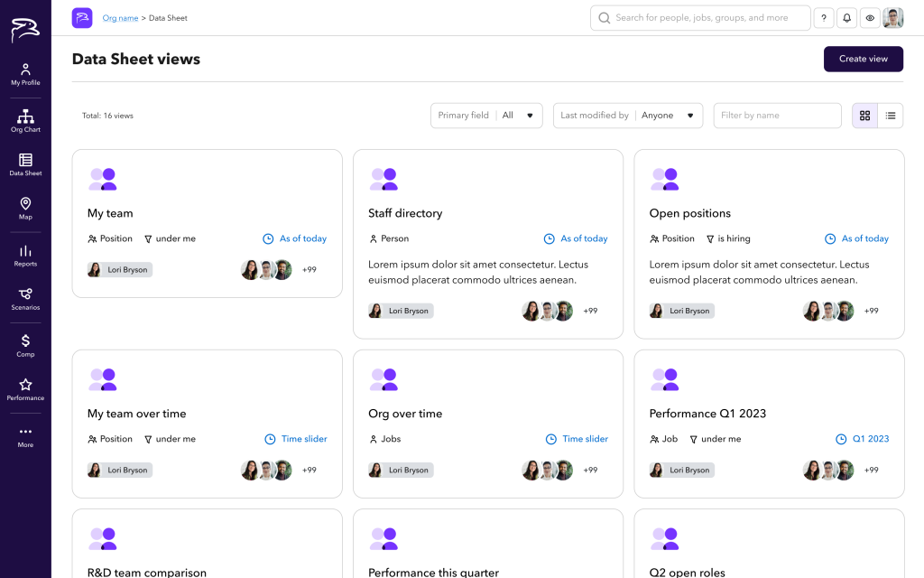Open Scenarios in the sidebar

click(x=25, y=299)
